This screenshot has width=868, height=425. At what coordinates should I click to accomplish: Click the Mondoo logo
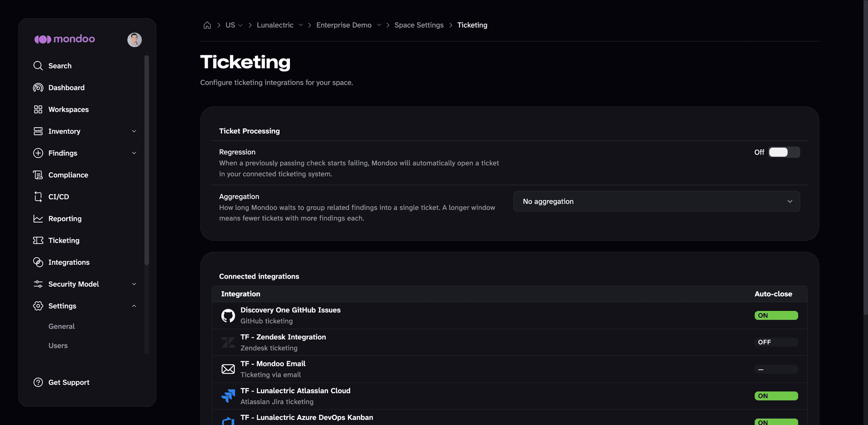click(x=64, y=39)
